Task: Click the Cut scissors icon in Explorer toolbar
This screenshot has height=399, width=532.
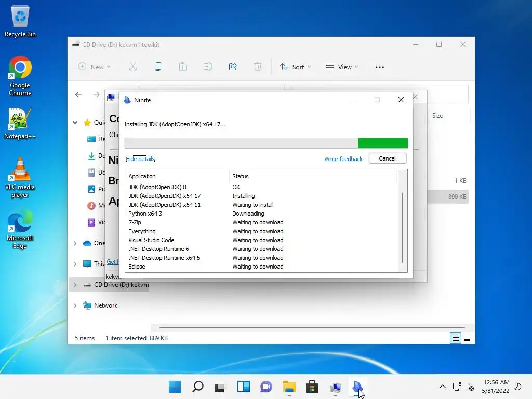Action: (x=133, y=67)
